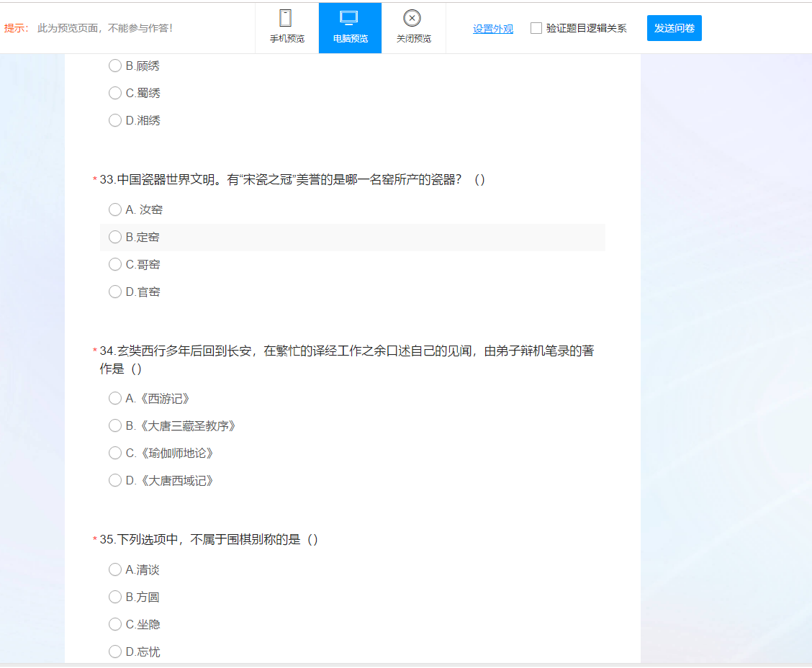Image resolution: width=812 pixels, height=668 pixels.
Task: Click the D.湘绣 option at top
Action: click(115, 120)
